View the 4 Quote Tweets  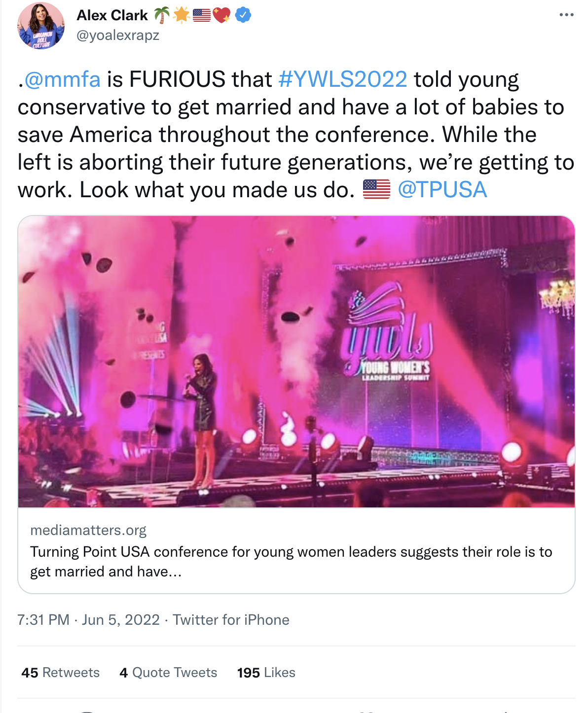[168, 673]
